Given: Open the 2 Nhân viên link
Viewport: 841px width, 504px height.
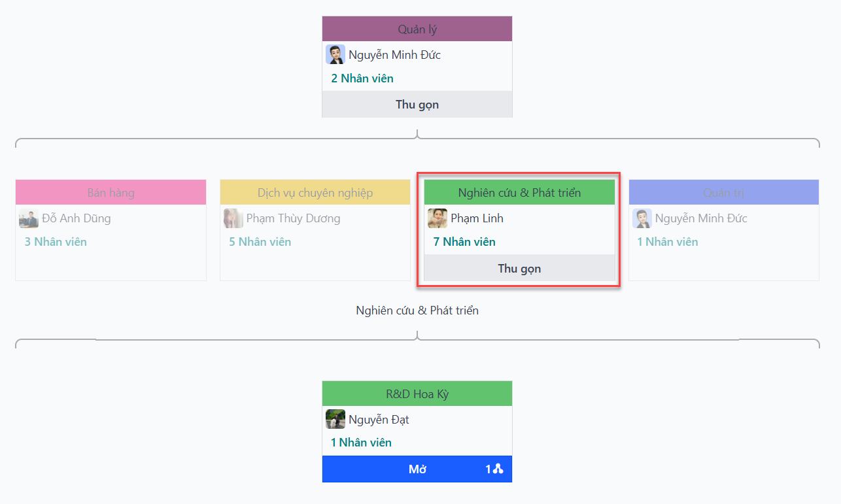Looking at the screenshot, I should tap(362, 78).
